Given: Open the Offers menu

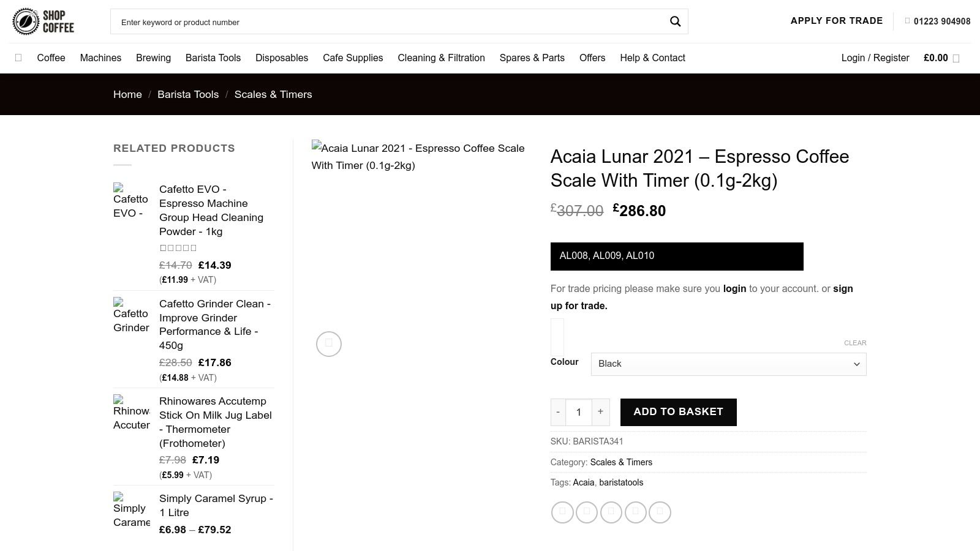Looking at the screenshot, I should [x=592, y=58].
